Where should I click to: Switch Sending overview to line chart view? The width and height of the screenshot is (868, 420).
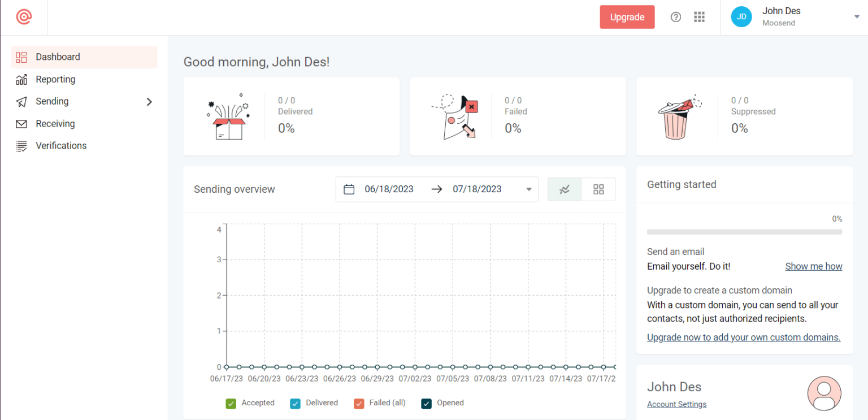point(564,189)
